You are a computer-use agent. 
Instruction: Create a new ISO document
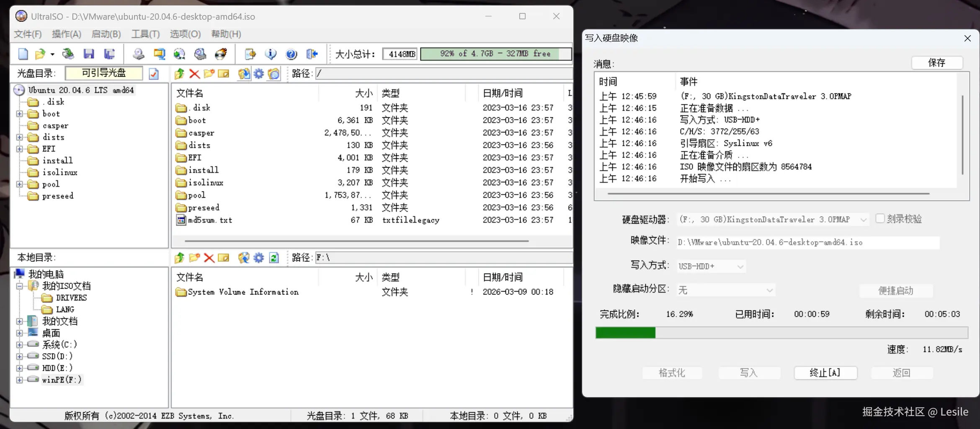tap(23, 54)
